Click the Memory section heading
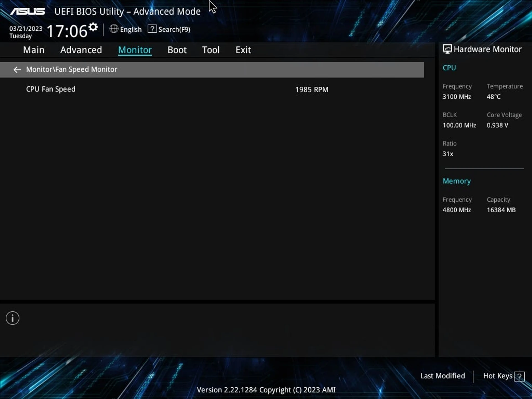Image resolution: width=532 pixels, height=399 pixels. click(x=457, y=181)
